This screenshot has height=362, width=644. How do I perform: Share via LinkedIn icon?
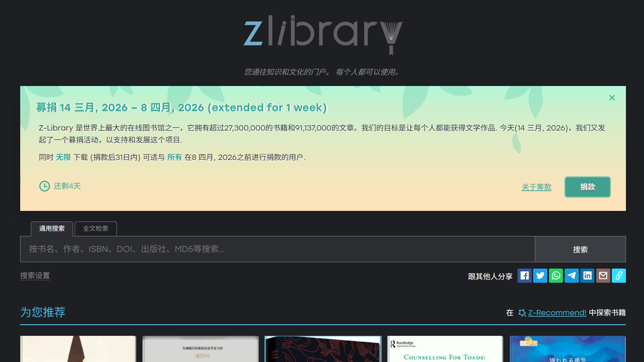(587, 276)
